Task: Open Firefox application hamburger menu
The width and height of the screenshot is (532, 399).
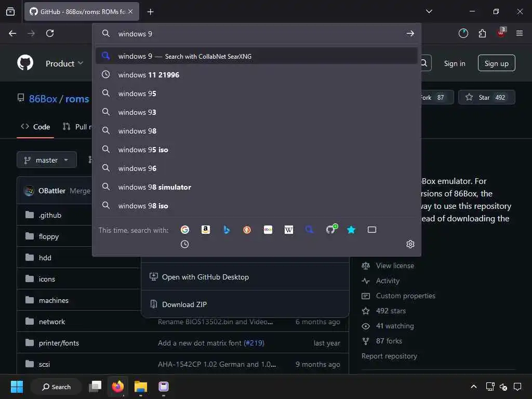Action: click(x=520, y=33)
